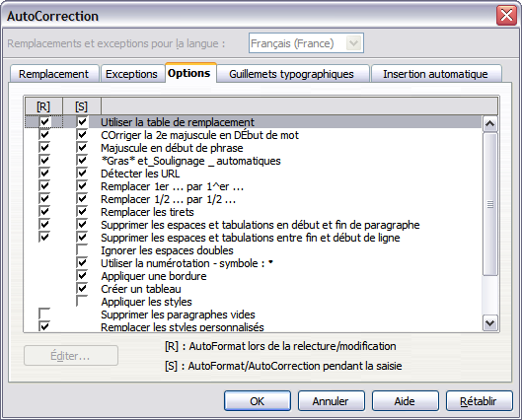
Task: Open the Exceptions tab
Action: click(131, 74)
